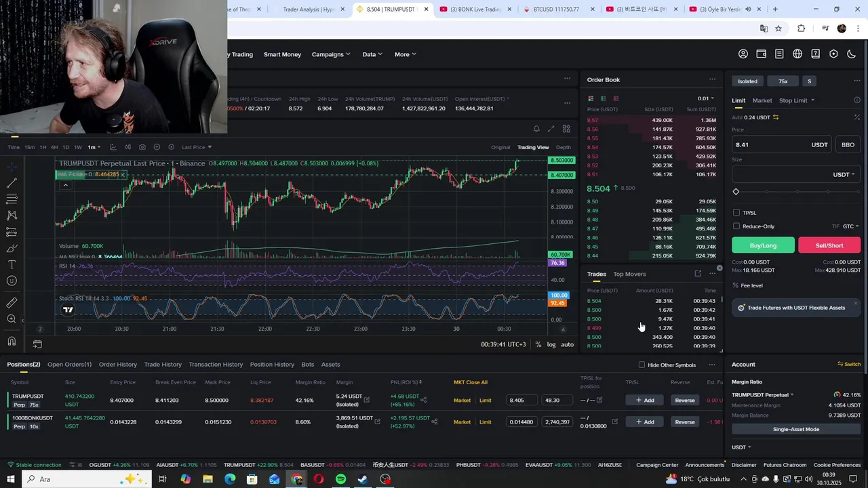Click the price alert bell icon above chart

pyautogui.click(x=536, y=129)
